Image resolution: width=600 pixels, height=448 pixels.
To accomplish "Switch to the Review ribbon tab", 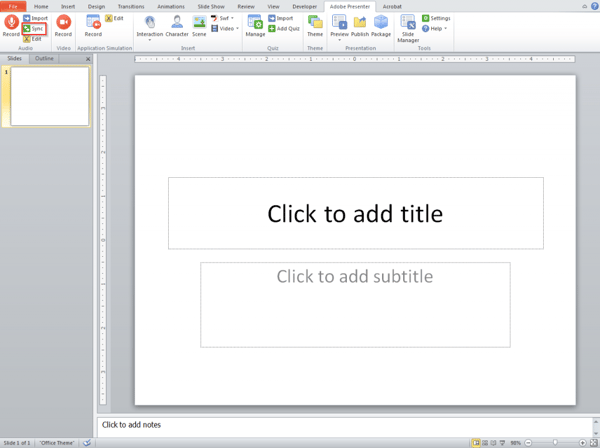I will [246, 7].
